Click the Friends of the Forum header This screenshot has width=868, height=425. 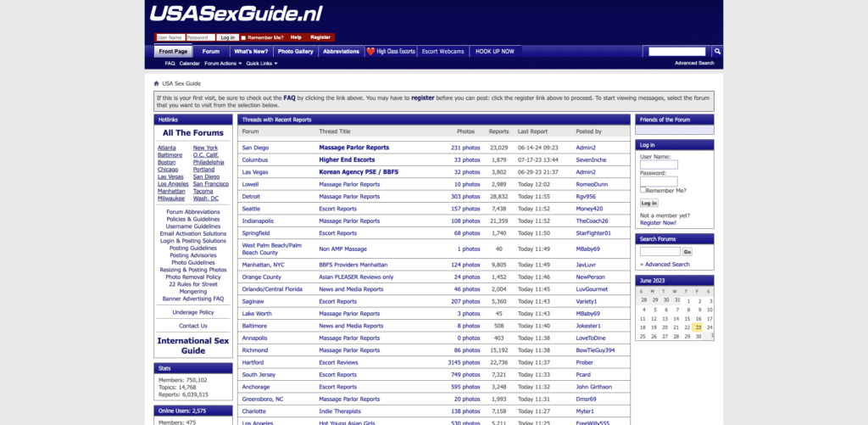(x=674, y=120)
